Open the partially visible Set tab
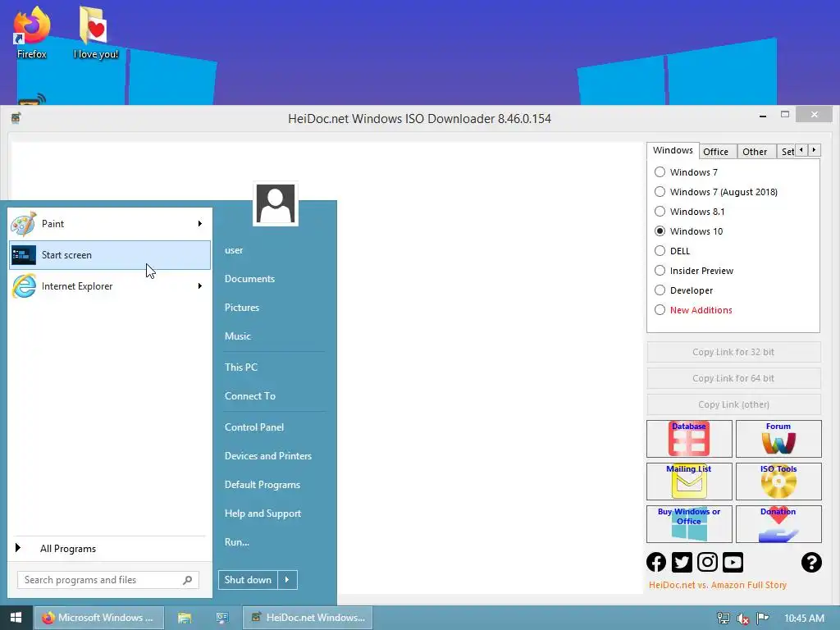Image resolution: width=840 pixels, height=630 pixels. click(x=787, y=152)
